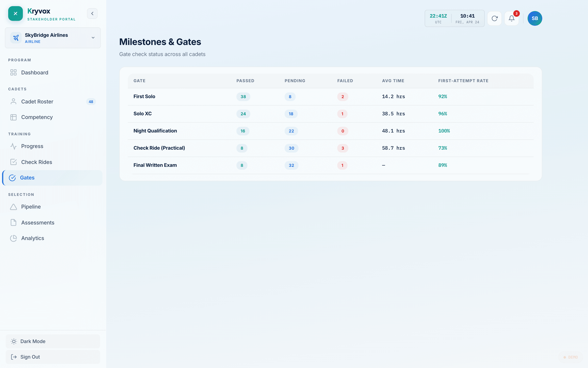Screen dimensions: 588x368
Task: Click the Gates checkmark circle icon
Action: pos(12,178)
